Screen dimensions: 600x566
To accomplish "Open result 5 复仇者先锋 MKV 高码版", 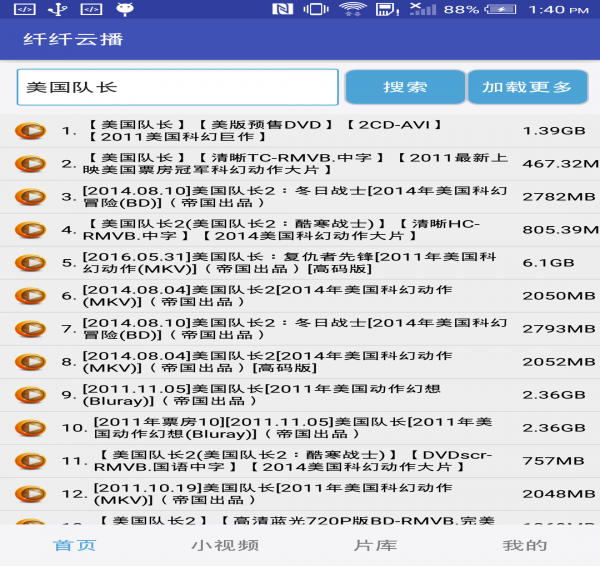I will pos(290,263).
